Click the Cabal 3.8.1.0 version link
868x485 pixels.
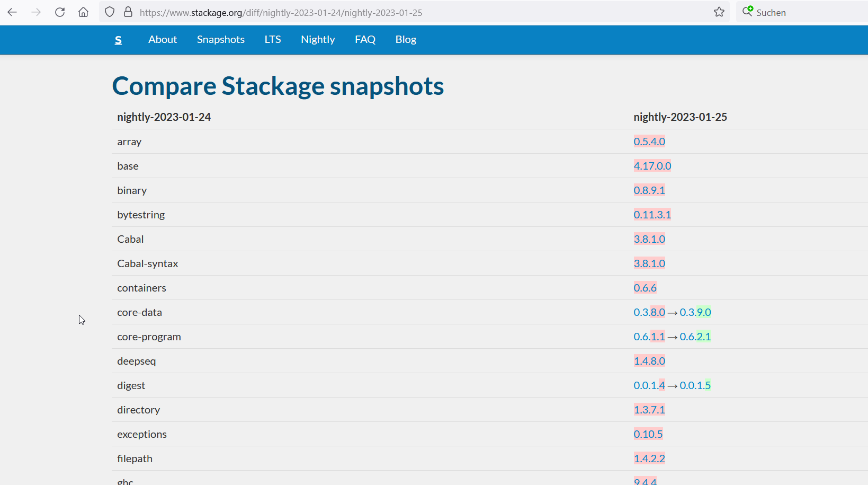[x=649, y=239]
